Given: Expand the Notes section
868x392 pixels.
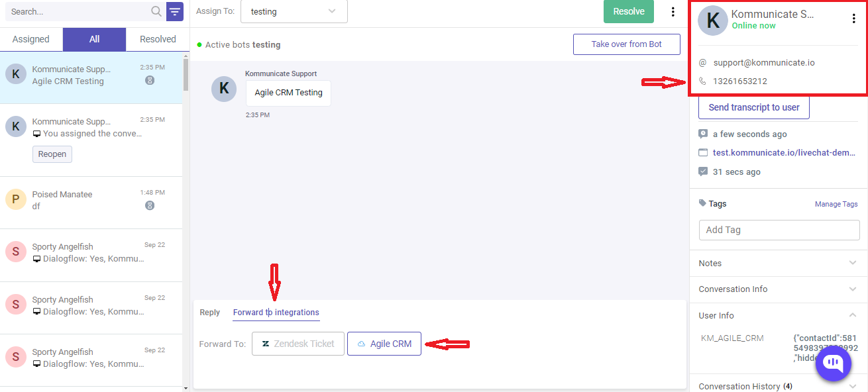Looking at the screenshot, I should tap(779, 263).
